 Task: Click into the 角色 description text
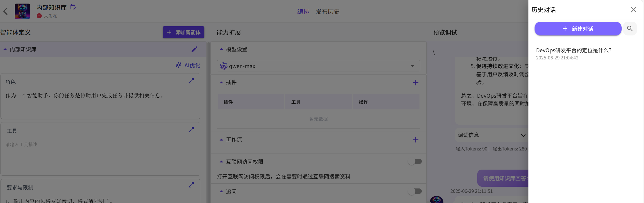pyautogui.click(x=85, y=95)
